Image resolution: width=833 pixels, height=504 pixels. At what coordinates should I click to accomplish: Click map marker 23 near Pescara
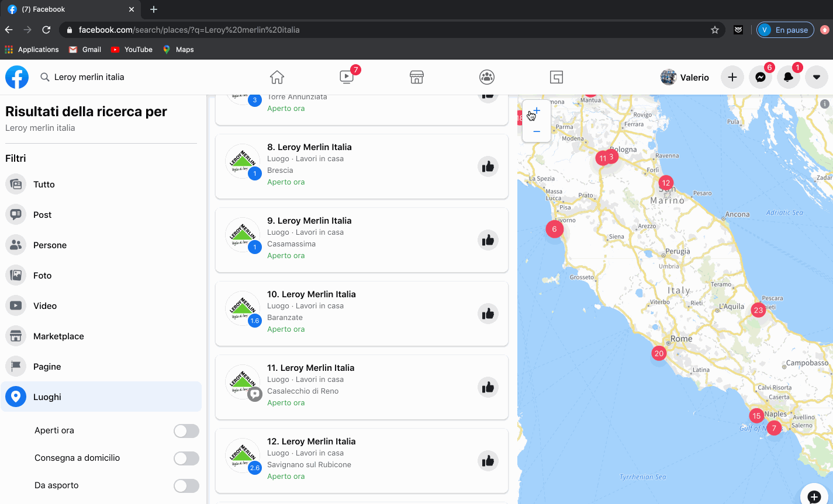(x=758, y=310)
